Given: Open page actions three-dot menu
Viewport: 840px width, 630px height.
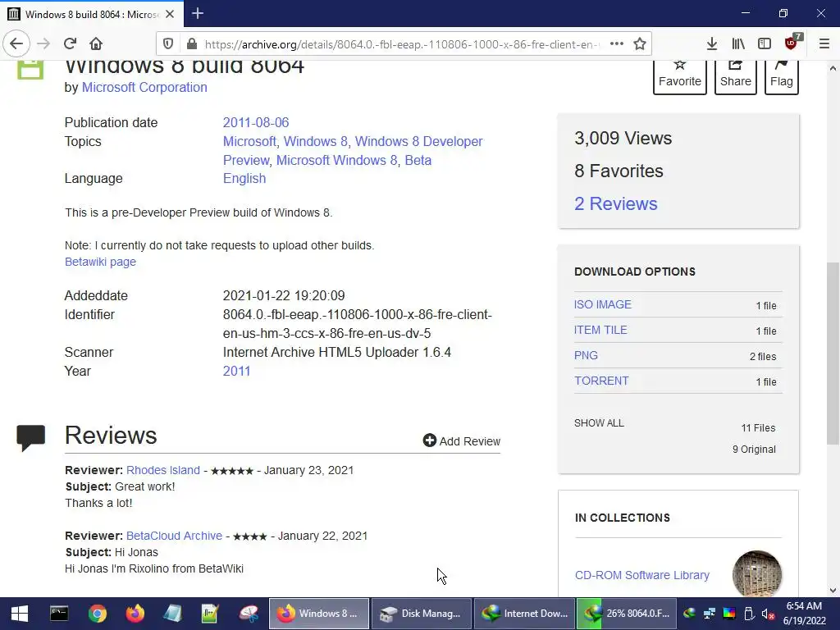Looking at the screenshot, I should [x=617, y=44].
